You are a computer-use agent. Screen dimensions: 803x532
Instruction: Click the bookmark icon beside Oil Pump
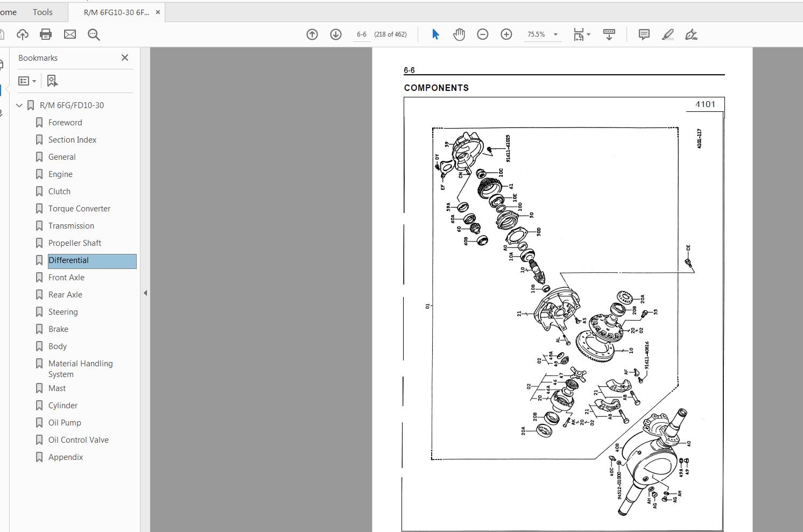tap(39, 423)
